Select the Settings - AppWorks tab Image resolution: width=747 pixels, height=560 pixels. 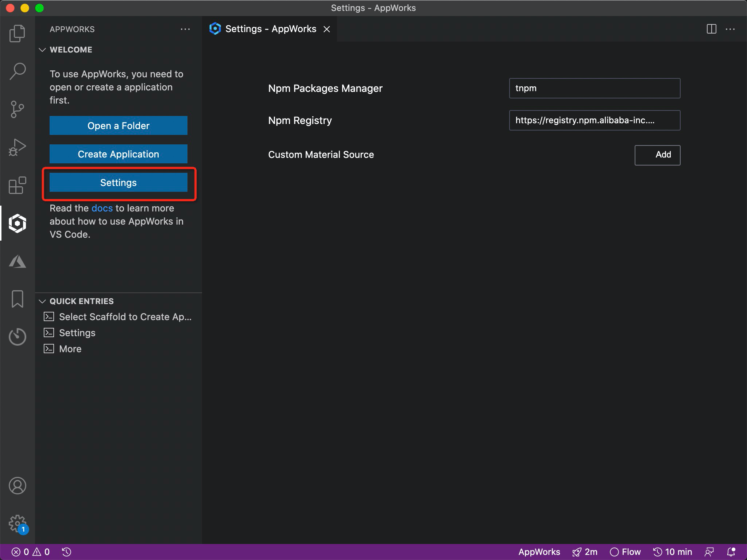point(270,29)
